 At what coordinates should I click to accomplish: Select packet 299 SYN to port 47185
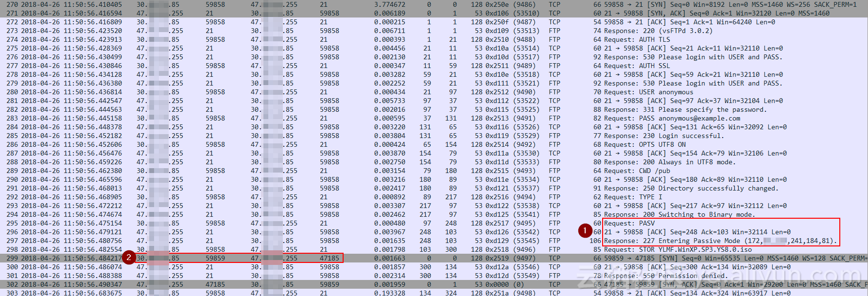point(434,258)
